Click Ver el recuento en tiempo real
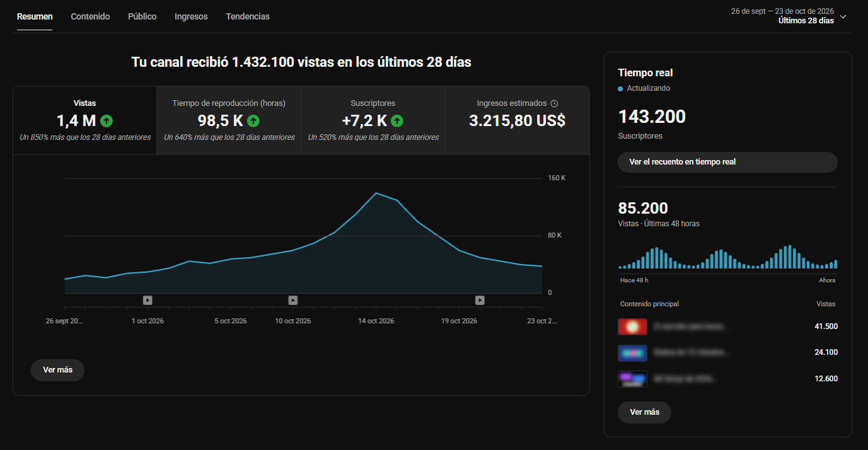868x450 pixels. [x=728, y=162]
